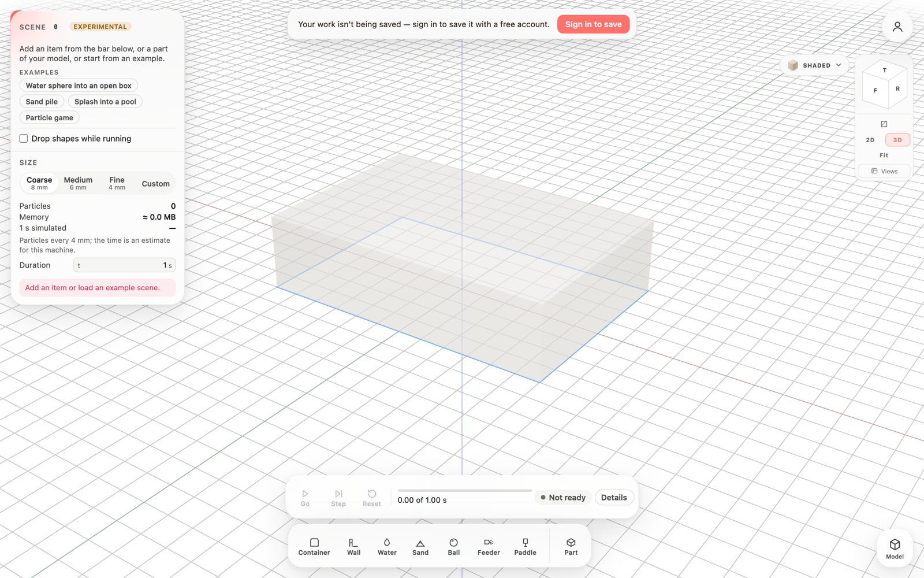
Task: Select the Right face of view cube
Action: tap(897, 89)
